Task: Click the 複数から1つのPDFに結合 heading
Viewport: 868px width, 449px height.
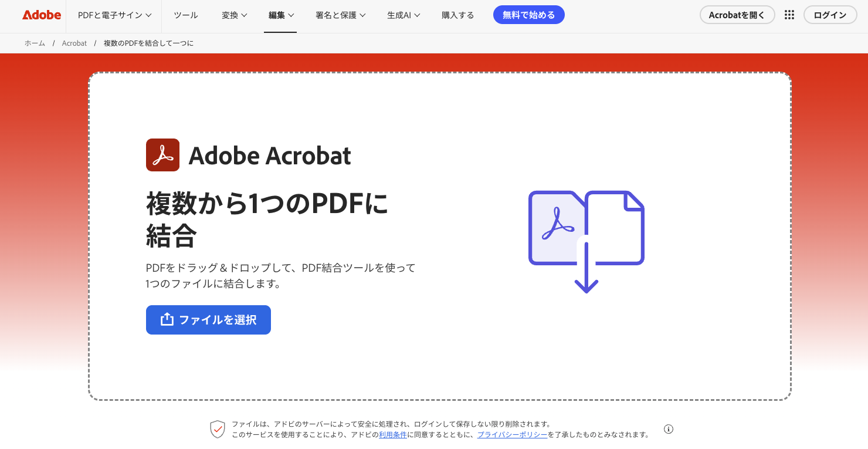Action: (267, 220)
